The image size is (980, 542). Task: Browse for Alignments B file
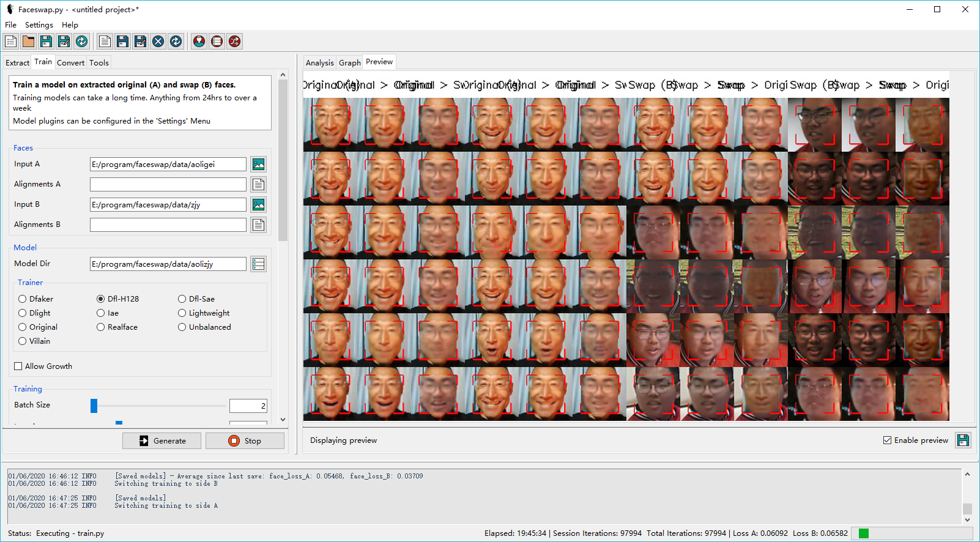point(259,225)
